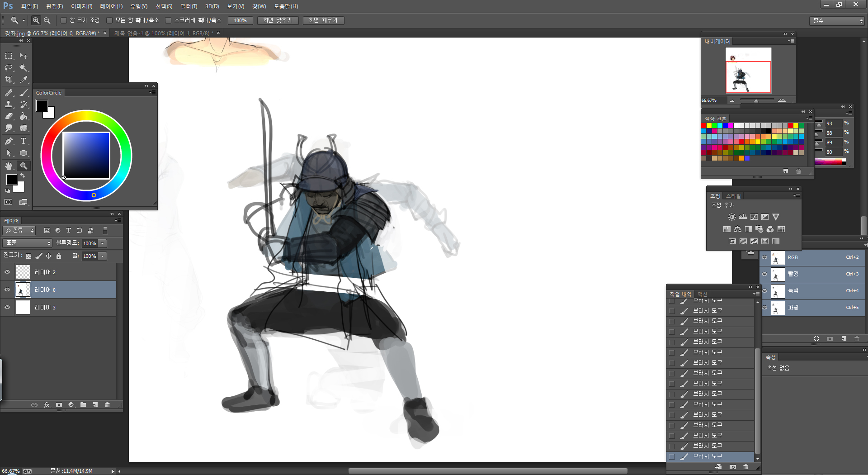Add Curves adjustment

coord(754,217)
